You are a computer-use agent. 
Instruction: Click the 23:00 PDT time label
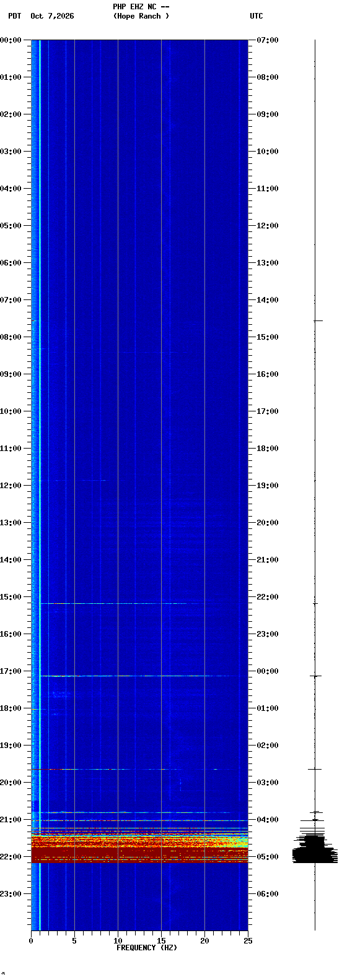pos(11,894)
